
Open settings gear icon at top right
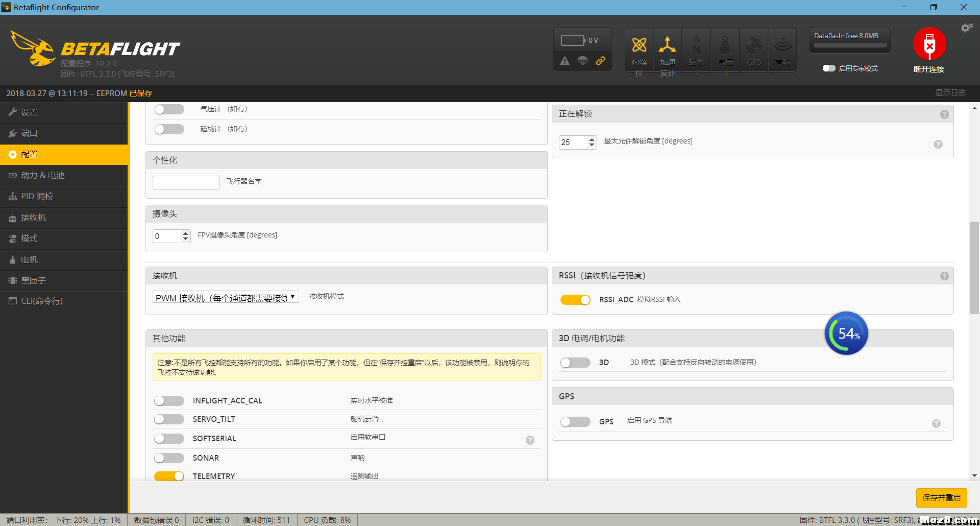coord(967,28)
